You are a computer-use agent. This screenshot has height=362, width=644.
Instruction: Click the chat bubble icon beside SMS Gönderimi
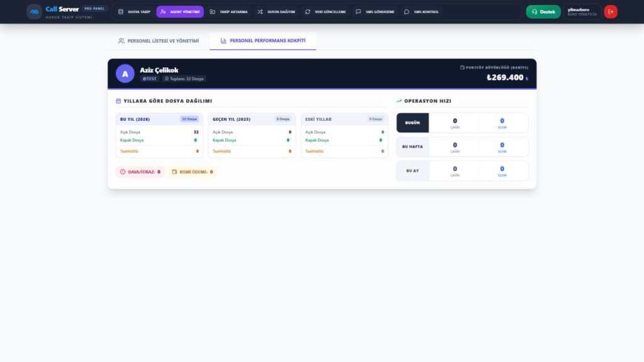358,12
